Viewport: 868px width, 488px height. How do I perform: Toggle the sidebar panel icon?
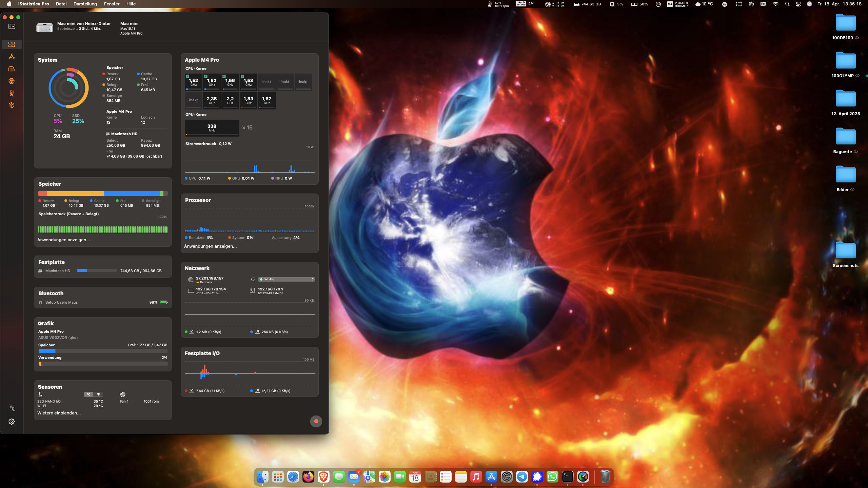tap(12, 26)
